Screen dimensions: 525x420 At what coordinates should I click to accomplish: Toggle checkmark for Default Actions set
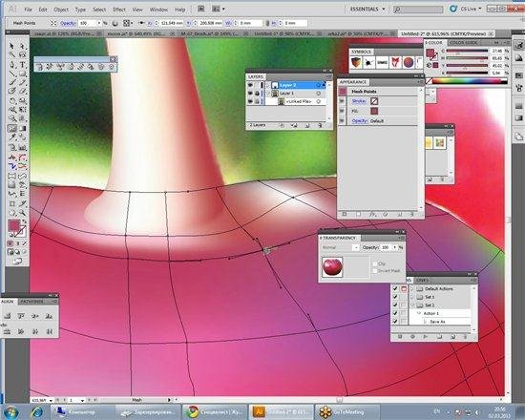395,288
